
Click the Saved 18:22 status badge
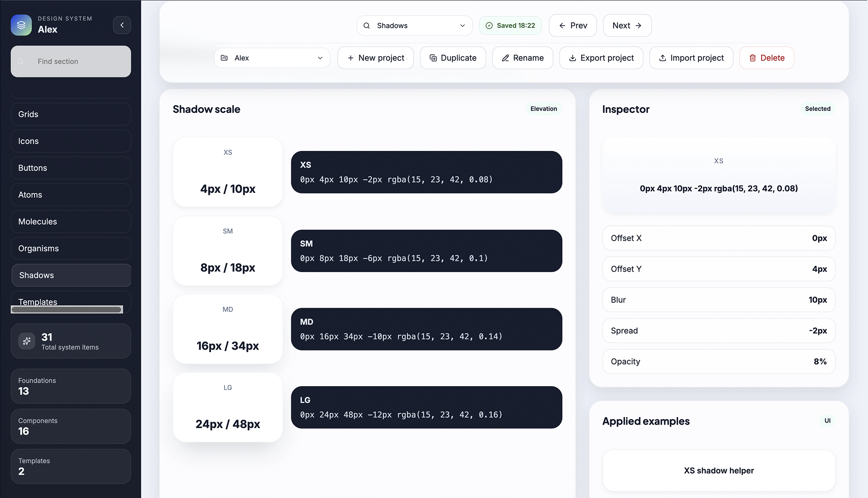(510, 25)
